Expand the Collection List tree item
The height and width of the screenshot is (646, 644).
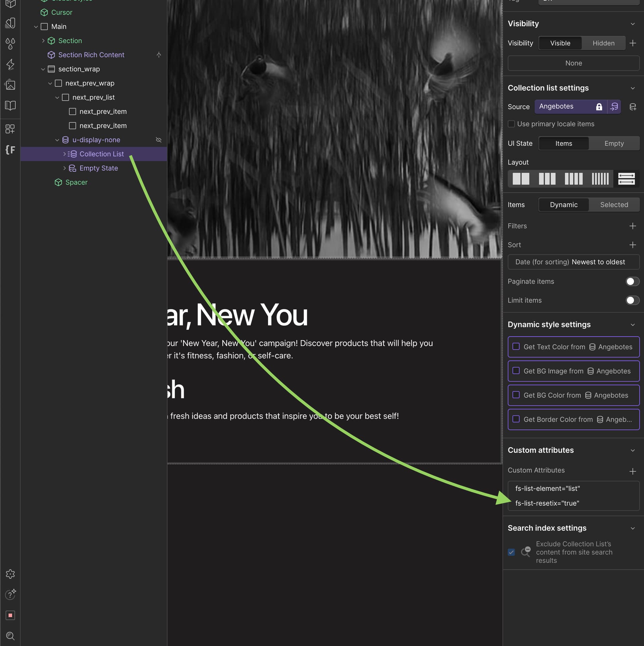[64, 154]
